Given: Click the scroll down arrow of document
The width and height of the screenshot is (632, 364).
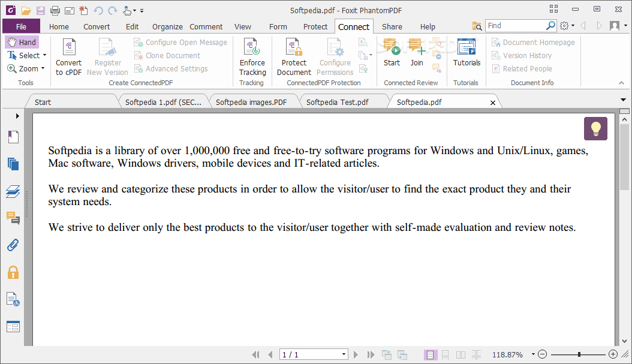Looking at the screenshot, I should pos(624,341).
